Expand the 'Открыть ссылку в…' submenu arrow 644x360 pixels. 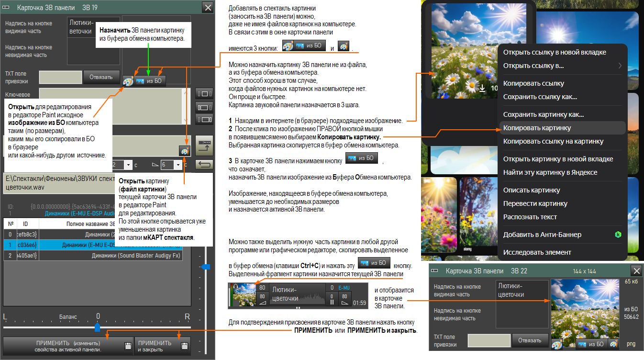[620, 66]
